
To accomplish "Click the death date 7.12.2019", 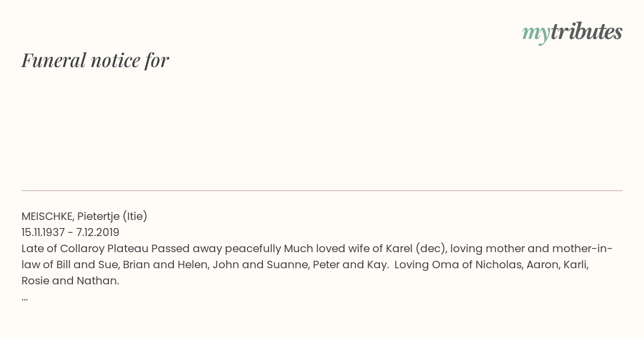I will 98,232.
